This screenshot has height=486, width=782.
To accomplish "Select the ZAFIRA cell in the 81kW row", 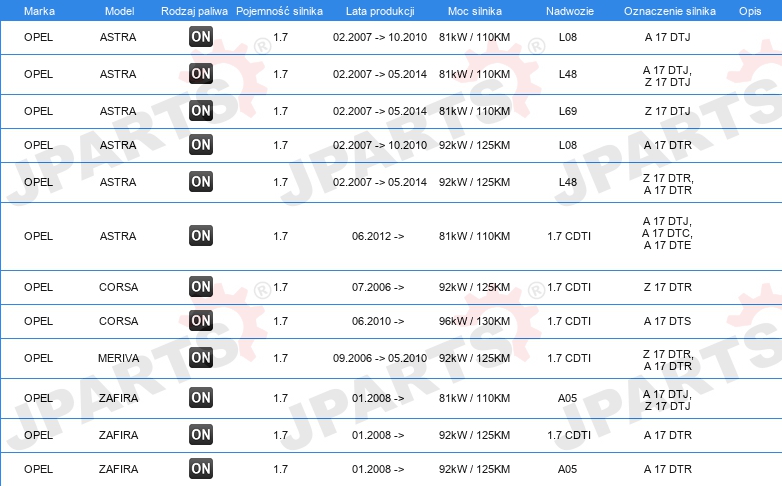I will 118,398.
